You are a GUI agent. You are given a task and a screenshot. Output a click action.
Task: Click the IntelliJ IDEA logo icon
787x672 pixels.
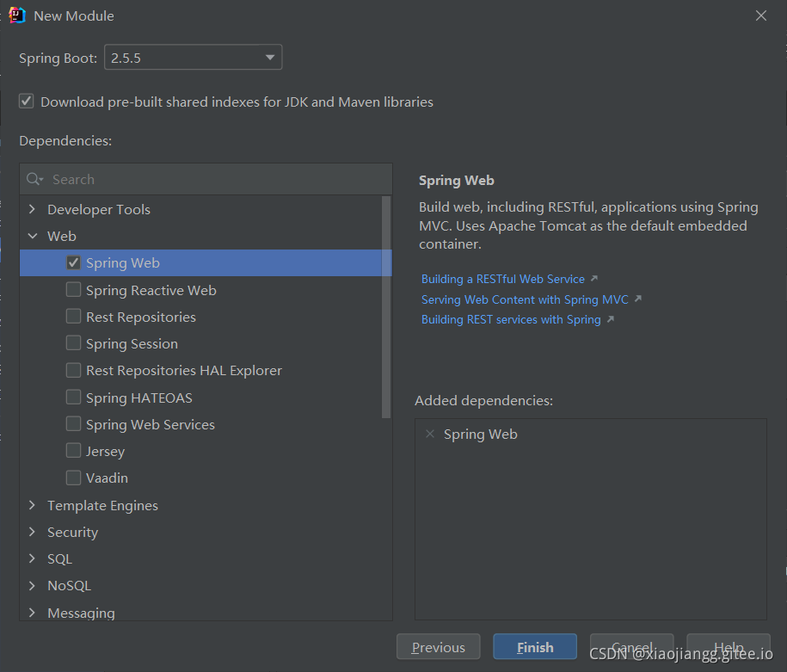[x=17, y=15]
